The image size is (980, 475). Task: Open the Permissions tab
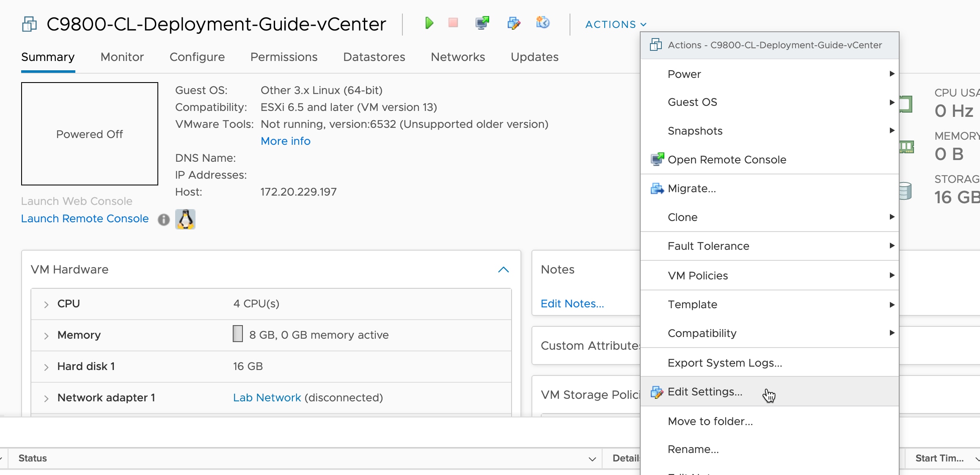click(284, 57)
